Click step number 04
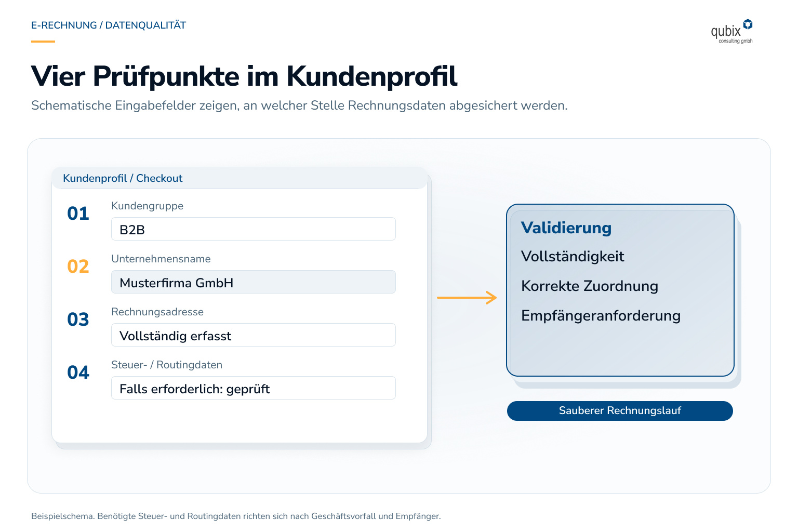798x532 pixels. 78,373
